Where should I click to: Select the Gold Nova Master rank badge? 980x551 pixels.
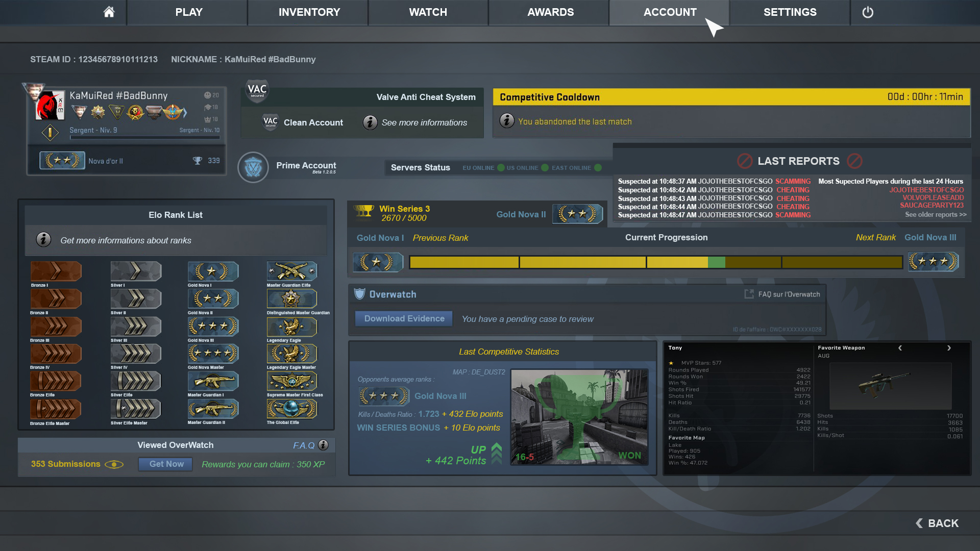(x=213, y=354)
